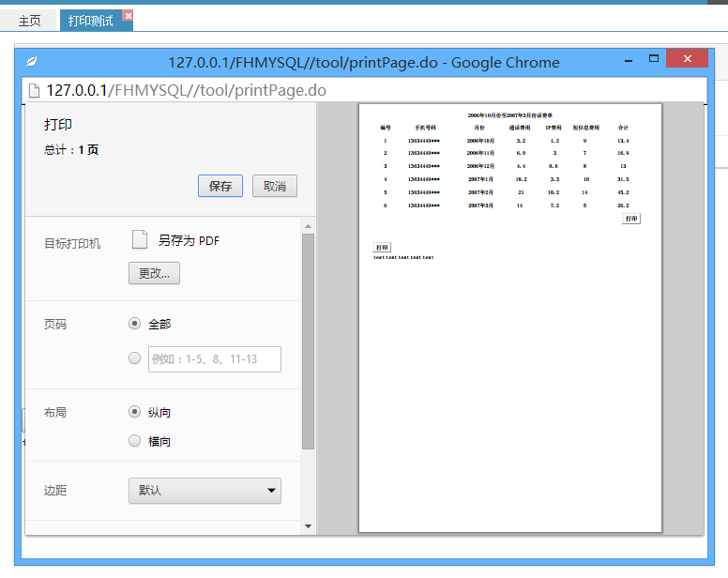Close the Chrome print window
The width and height of the screenshot is (728, 578).
click(x=687, y=58)
